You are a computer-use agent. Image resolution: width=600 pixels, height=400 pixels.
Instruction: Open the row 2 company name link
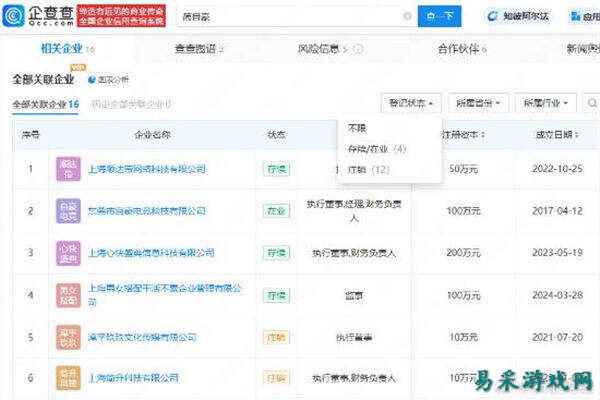pos(147,211)
